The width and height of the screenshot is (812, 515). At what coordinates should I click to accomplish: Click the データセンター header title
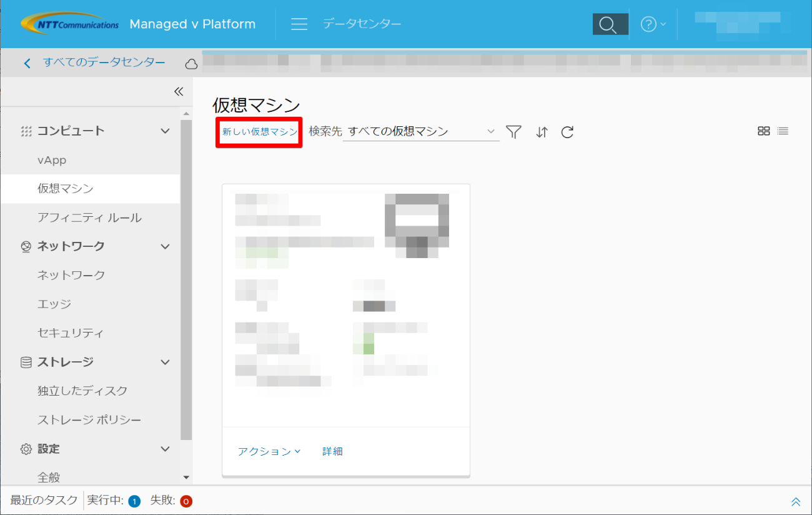click(362, 24)
